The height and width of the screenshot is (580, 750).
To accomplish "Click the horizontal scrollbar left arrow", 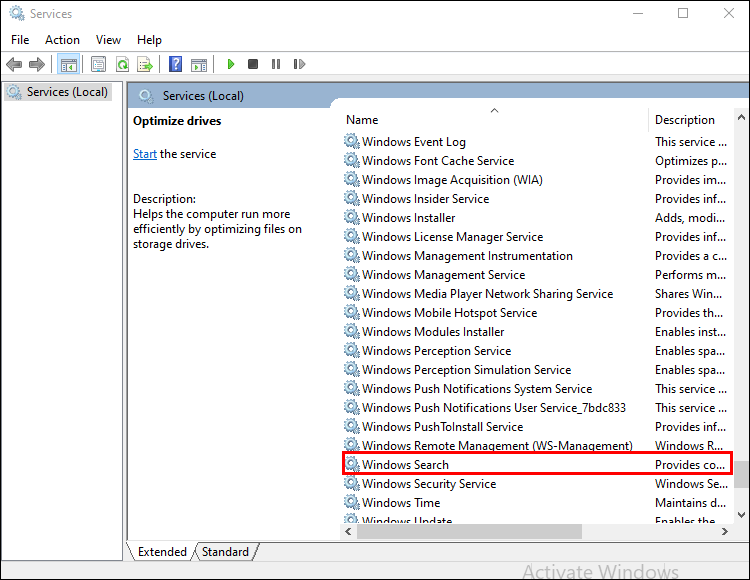I will (348, 531).
